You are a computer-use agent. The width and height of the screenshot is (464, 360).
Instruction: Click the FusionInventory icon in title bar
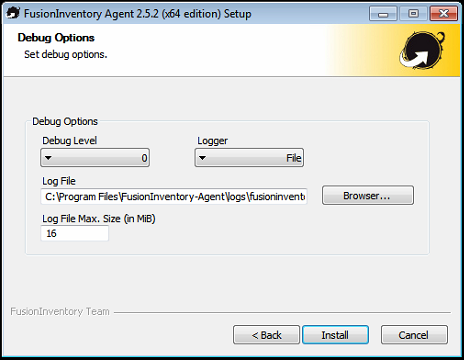(13, 13)
